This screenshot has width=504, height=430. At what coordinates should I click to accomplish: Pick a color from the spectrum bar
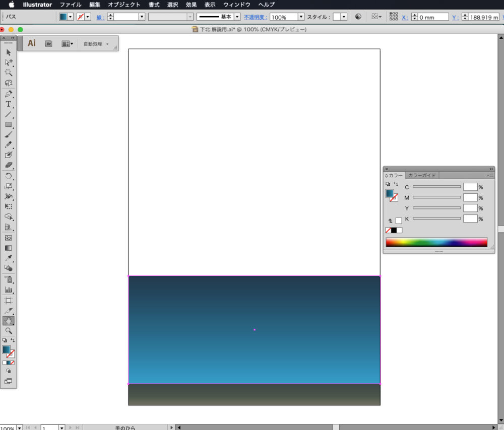click(x=436, y=242)
